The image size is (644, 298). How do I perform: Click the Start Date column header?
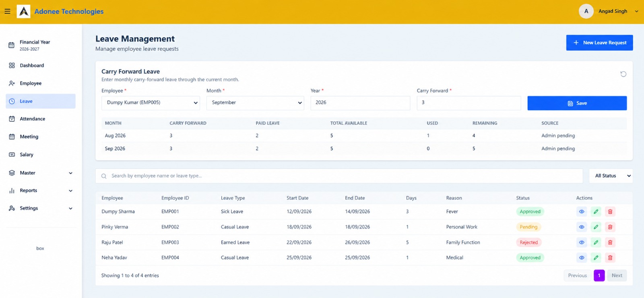[297, 198]
